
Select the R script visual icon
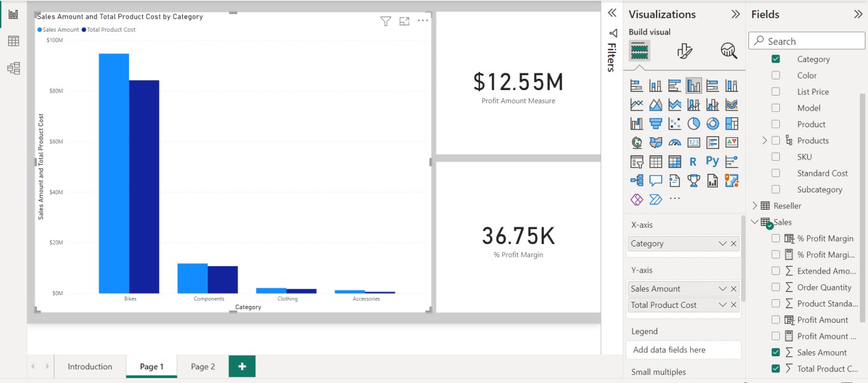693,161
